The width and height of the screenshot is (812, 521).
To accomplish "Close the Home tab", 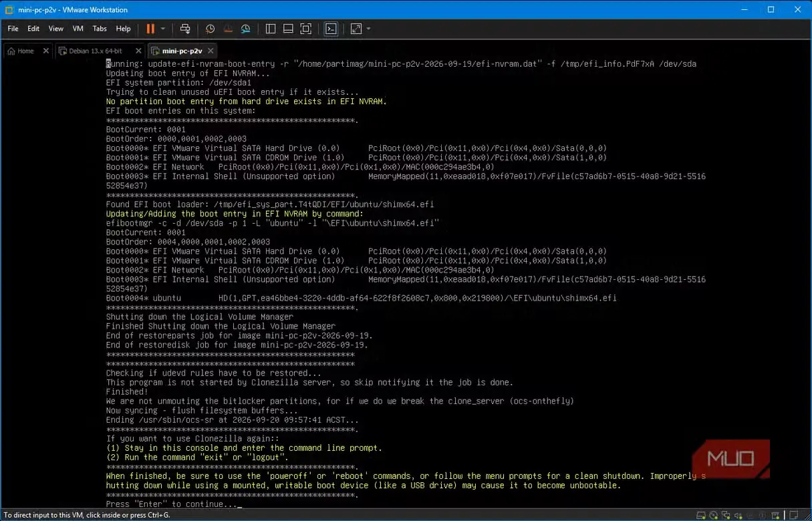I will (x=46, y=51).
